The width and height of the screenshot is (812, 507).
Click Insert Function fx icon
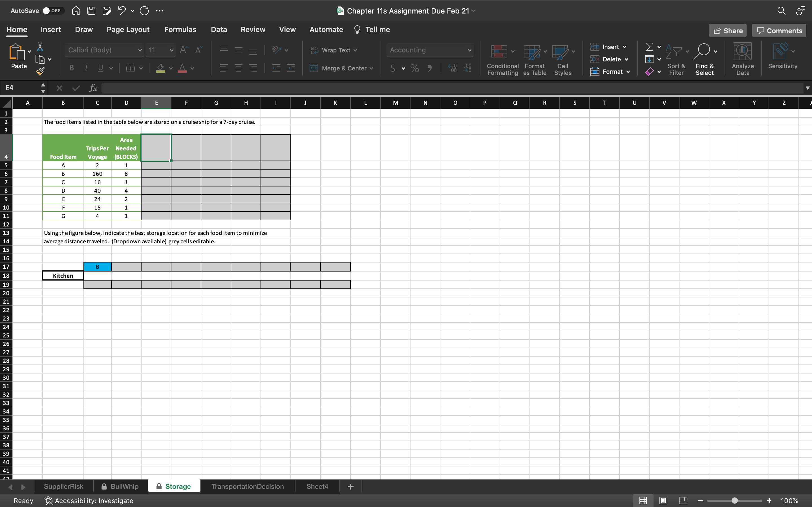(93, 88)
